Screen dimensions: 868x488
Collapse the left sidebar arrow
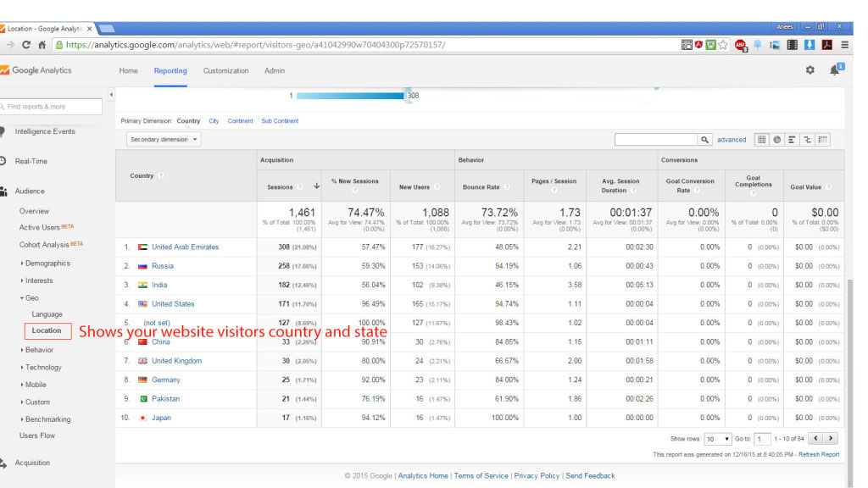111,95
